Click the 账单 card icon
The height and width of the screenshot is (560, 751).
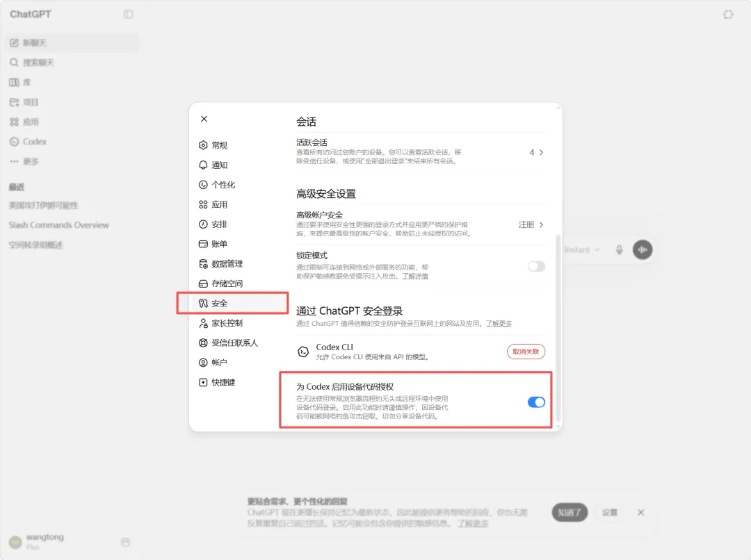click(203, 244)
